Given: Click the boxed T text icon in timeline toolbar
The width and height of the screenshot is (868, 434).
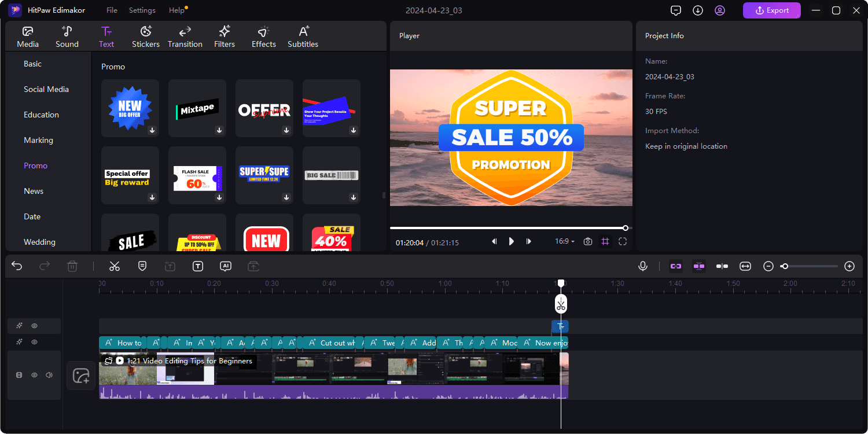Looking at the screenshot, I should point(198,266).
